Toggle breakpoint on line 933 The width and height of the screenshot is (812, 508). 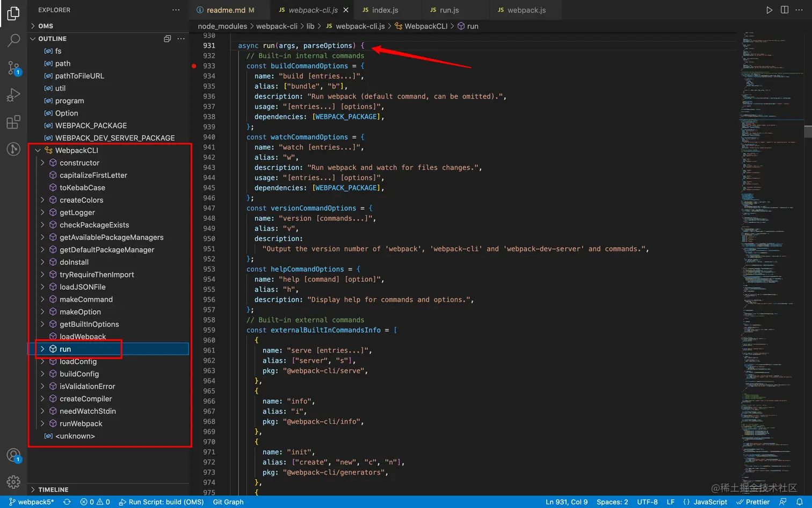[x=194, y=66]
